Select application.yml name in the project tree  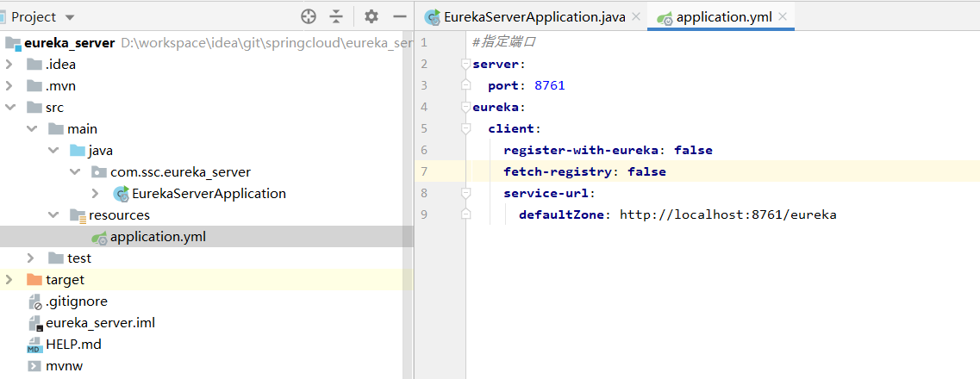(158, 237)
